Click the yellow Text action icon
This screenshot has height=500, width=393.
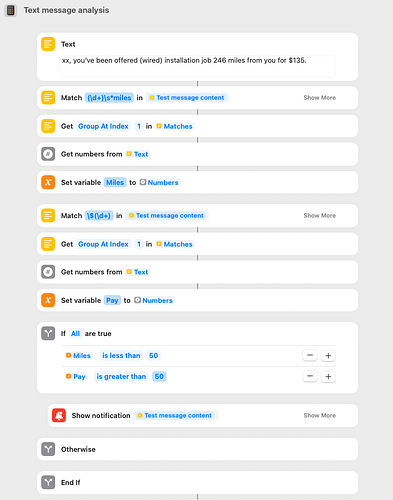(48, 44)
